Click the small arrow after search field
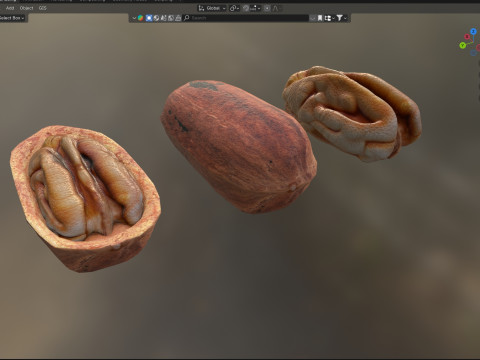 313,18
